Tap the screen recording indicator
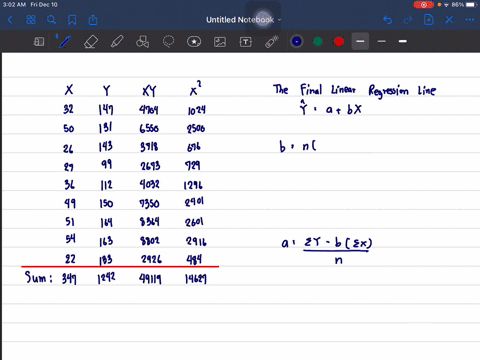Viewport: 480px width, 360px height. pyautogui.click(x=424, y=5)
